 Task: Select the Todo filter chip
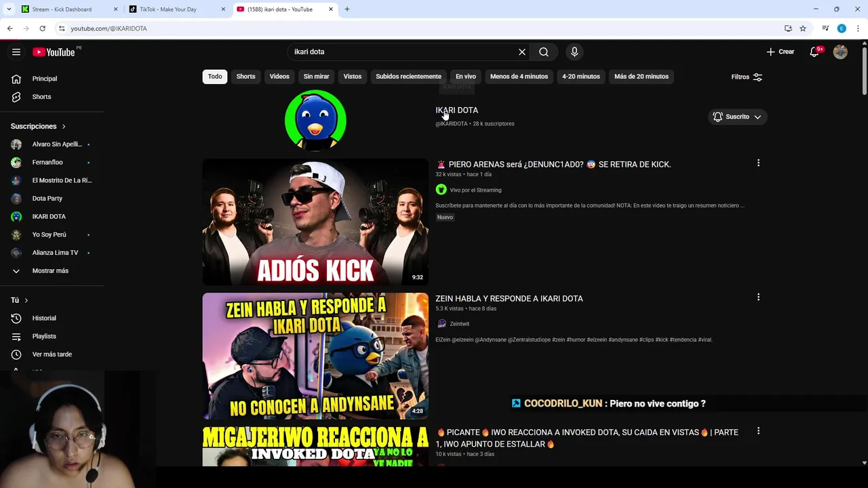coord(215,77)
